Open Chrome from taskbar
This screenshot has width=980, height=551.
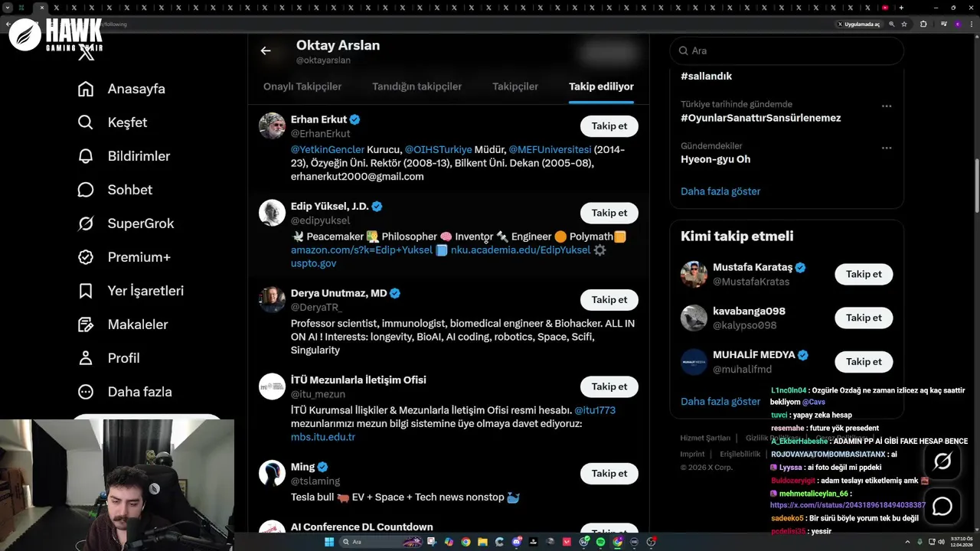(465, 542)
